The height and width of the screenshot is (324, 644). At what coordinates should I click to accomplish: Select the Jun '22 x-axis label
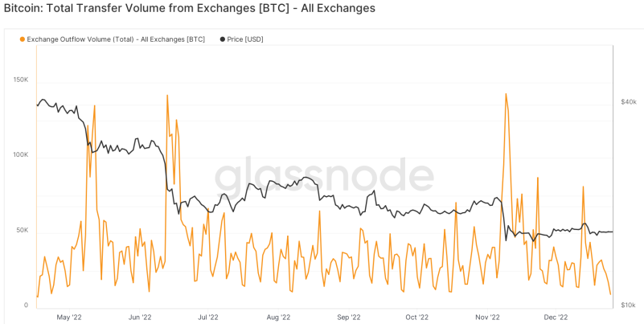140,318
